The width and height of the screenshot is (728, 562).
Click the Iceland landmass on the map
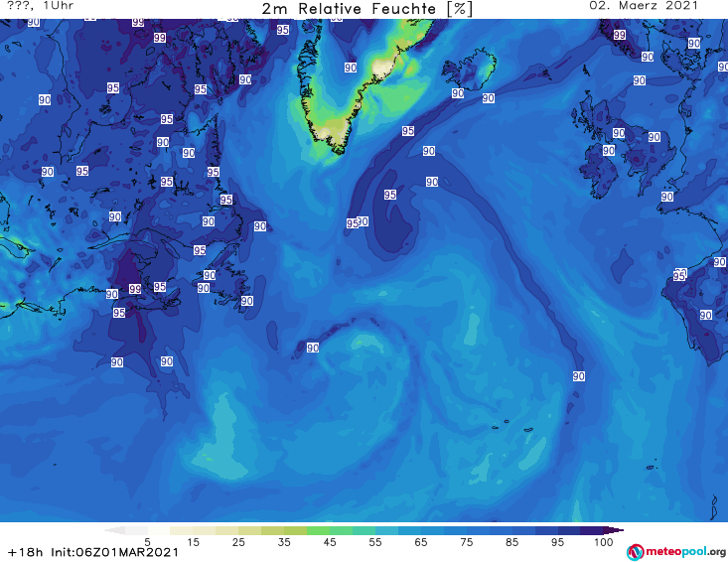470,70
